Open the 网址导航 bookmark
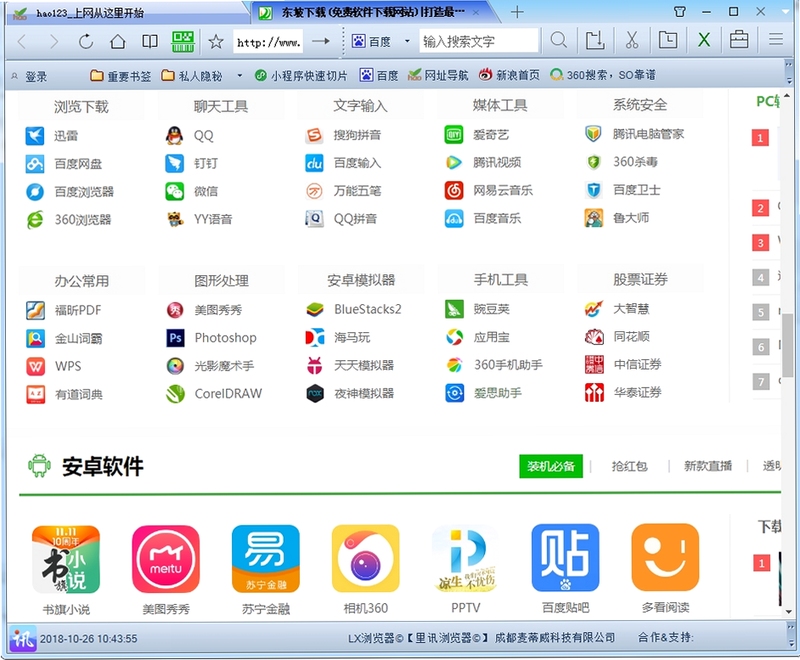The height and width of the screenshot is (660, 800). click(438, 75)
